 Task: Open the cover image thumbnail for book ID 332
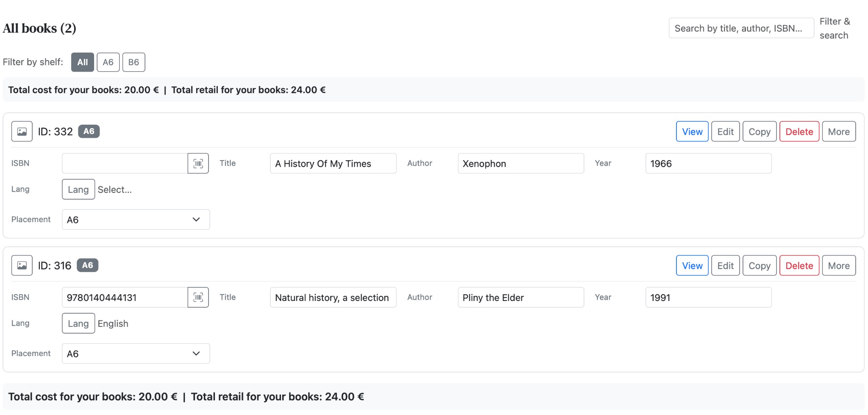[x=21, y=131]
